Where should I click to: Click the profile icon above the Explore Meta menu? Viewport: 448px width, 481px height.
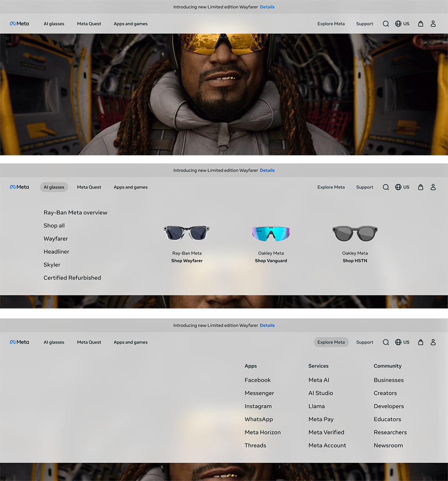[x=433, y=342]
